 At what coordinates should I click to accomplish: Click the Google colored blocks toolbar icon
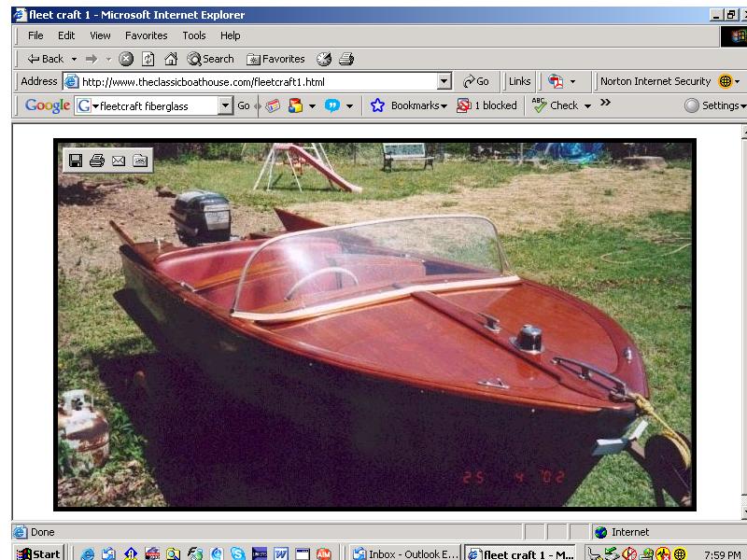click(295, 105)
